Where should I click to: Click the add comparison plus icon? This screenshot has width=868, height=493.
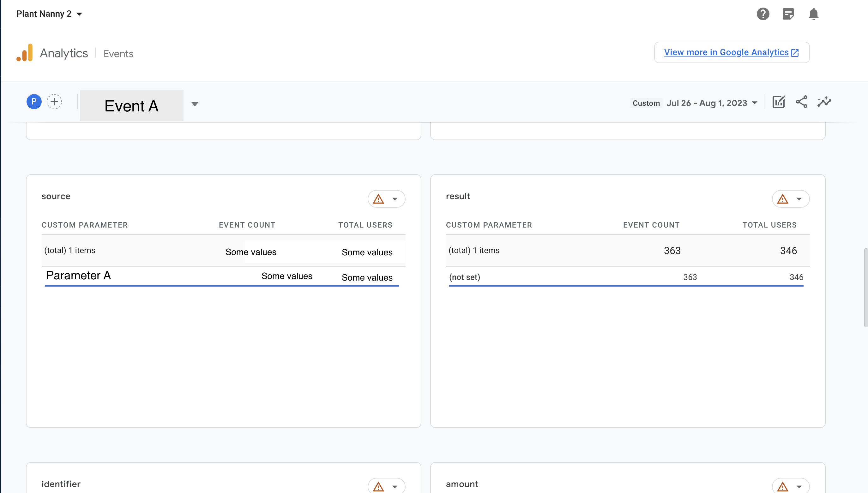point(54,102)
